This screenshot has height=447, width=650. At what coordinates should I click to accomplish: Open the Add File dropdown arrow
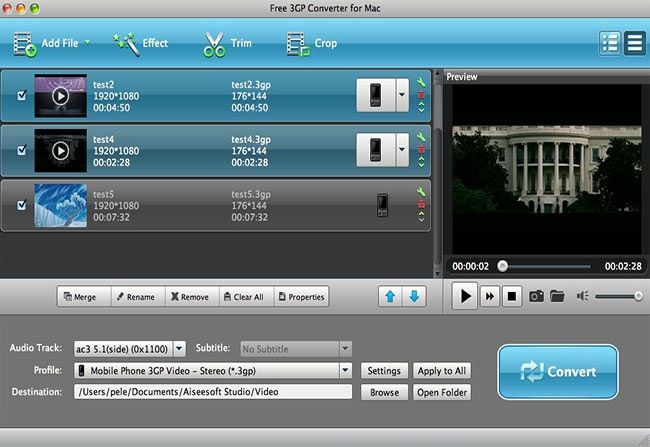click(x=87, y=43)
